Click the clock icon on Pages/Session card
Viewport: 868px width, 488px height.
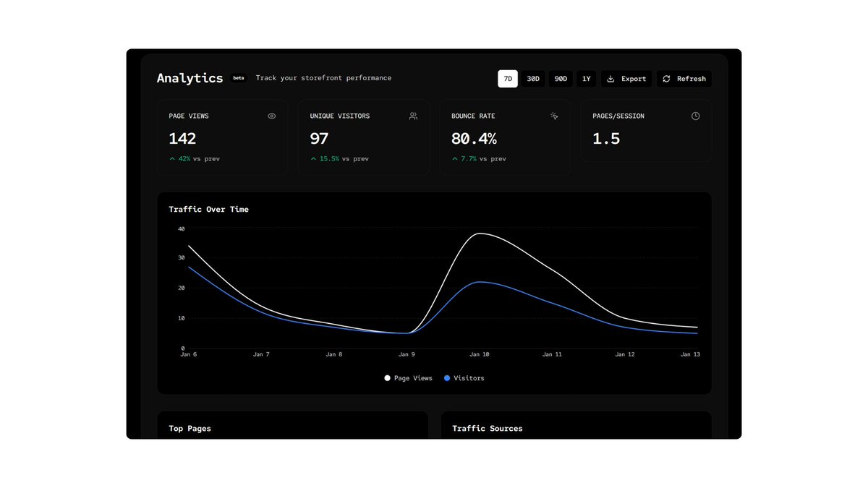point(696,116)
